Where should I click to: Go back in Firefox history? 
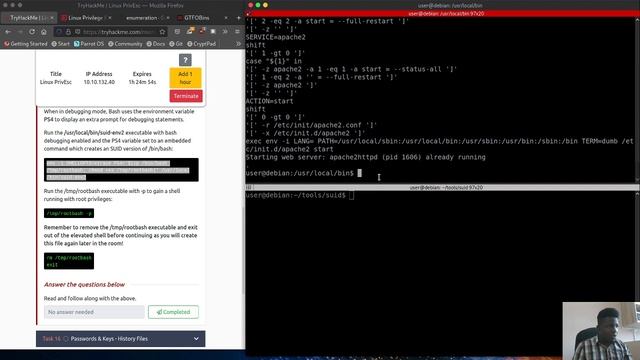[8, 31]
